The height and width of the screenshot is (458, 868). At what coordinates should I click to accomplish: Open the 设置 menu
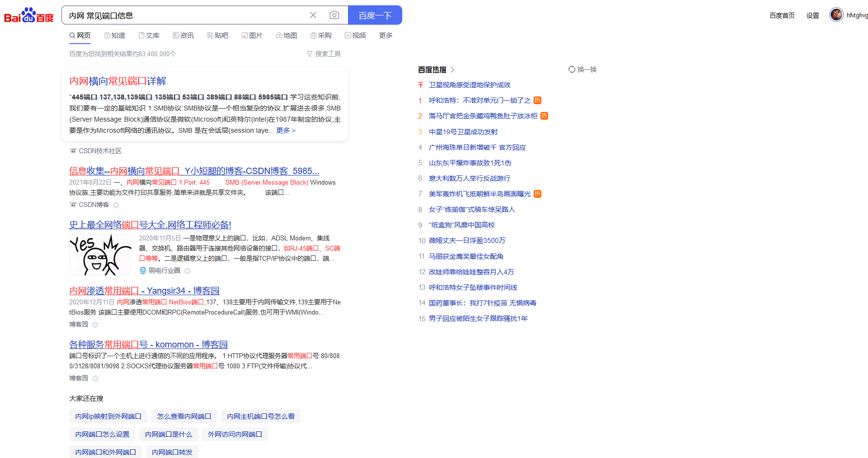[813, 16]
